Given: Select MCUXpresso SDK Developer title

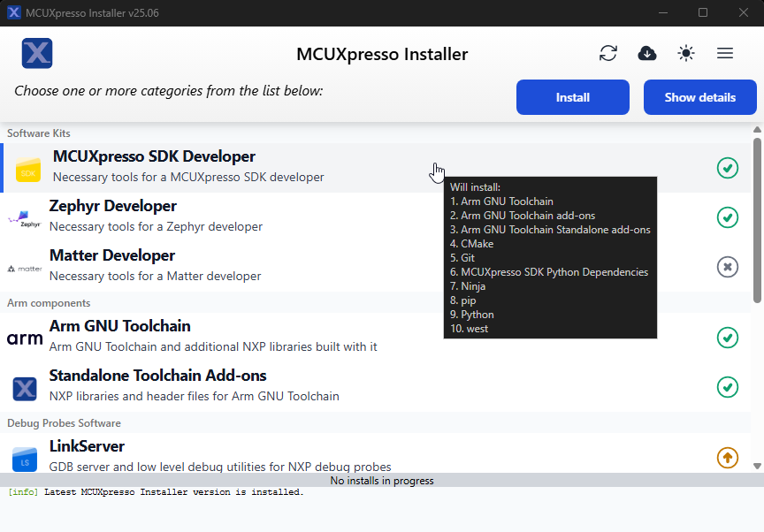Looking at the screenshot, I should (154, 156).
